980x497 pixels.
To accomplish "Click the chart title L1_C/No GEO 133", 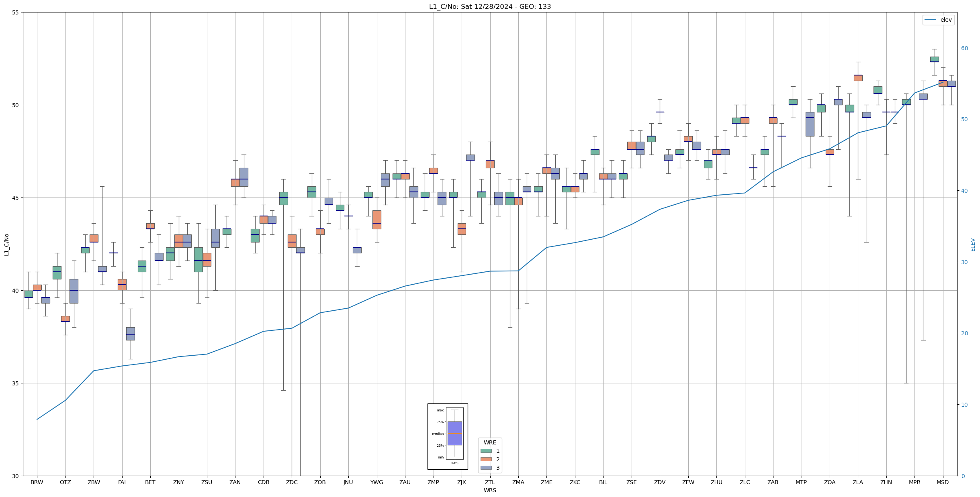I will [x=490, y=6].
